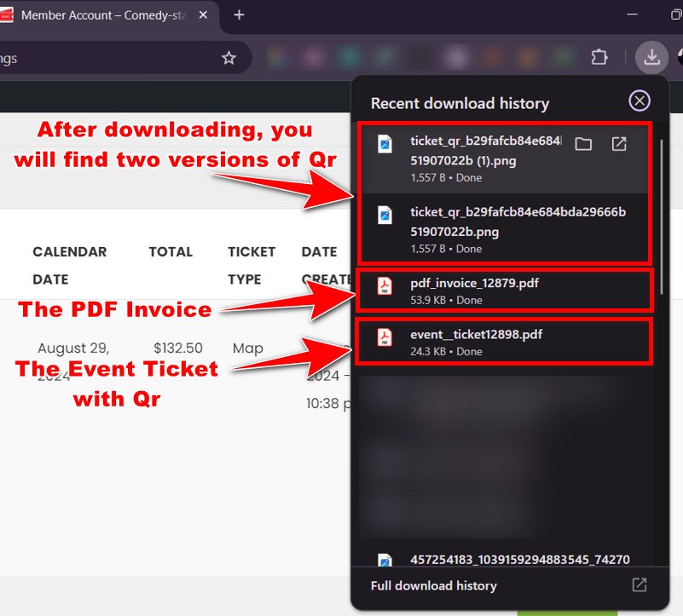Click the second ticket_qr png file icon
Image resolution: width=683 pixels, height=616 pixels.
coord(385,216)
